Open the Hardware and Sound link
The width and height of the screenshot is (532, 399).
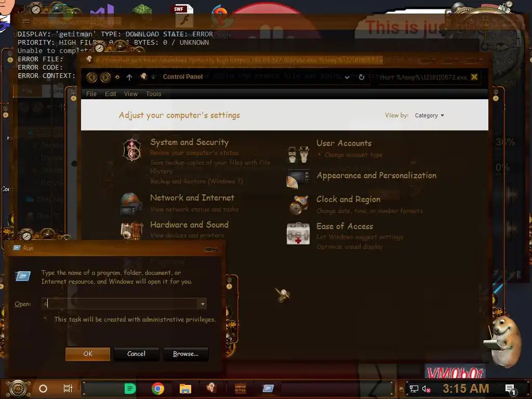coord(189,224)
